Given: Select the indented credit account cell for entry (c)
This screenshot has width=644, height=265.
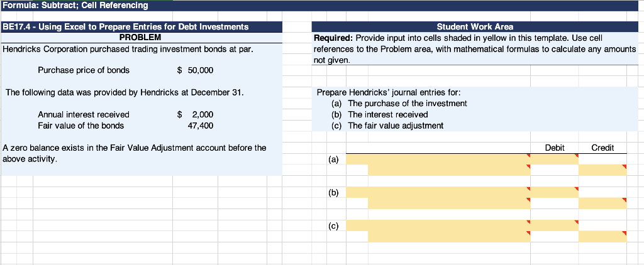Looking at the screenshot, I should (449, 236).
